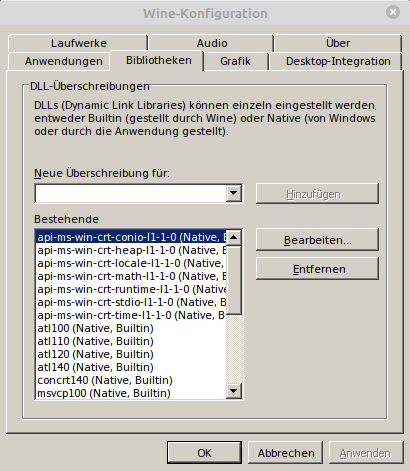410x471 pixels.
Task: Switch to the Audio tab
Action: point(212,43)
